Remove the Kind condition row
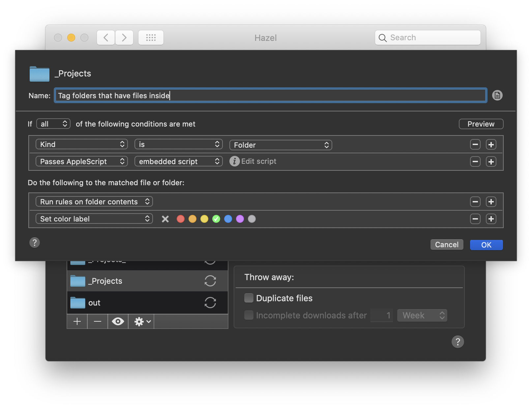Viewport: 532px width, 410px height. (475, 144)
